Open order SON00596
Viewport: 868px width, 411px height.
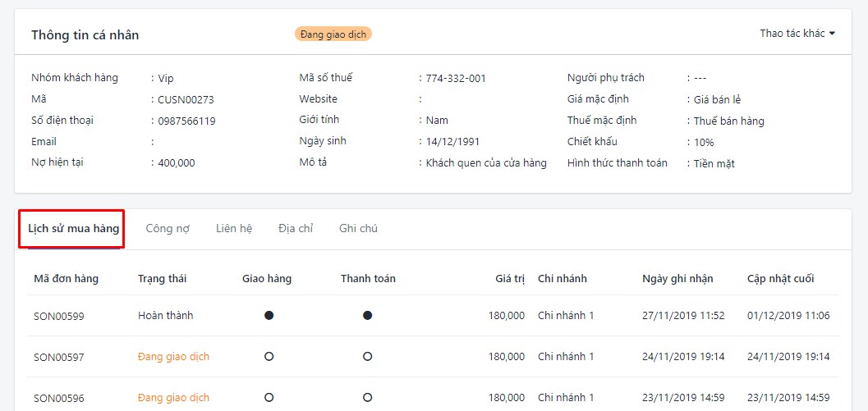58,398
